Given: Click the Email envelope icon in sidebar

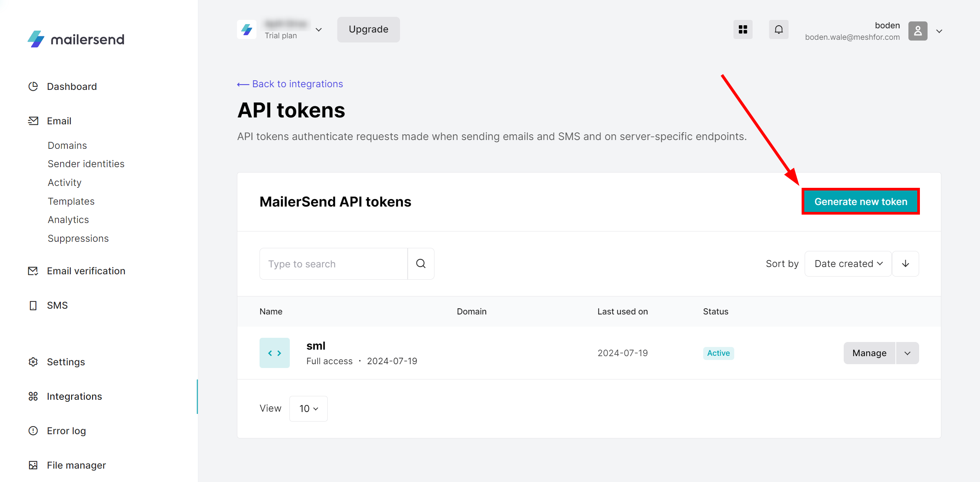Looking at the screenshot, I should tap(33, 121).
